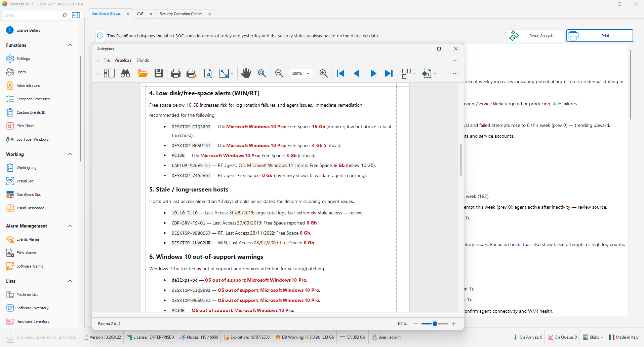This screenshot has height=347, width=644.
Task: Click the Rerun Analysis button
Action: 535,36
